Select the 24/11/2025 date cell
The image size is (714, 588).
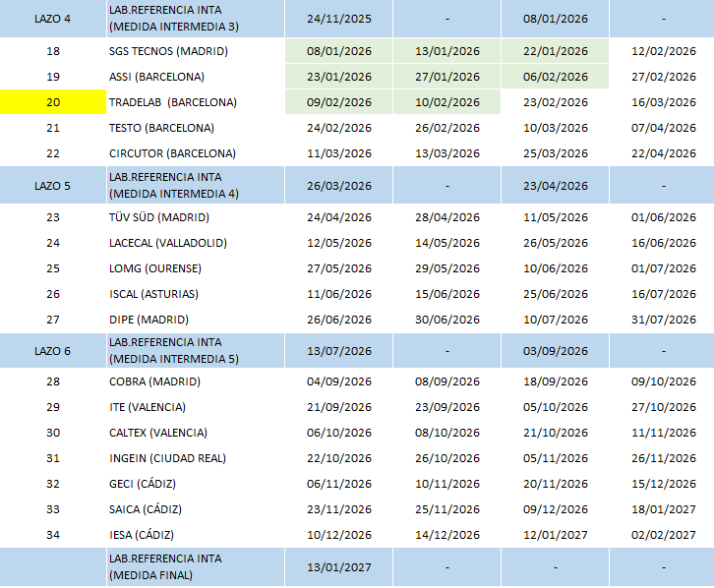339,19
